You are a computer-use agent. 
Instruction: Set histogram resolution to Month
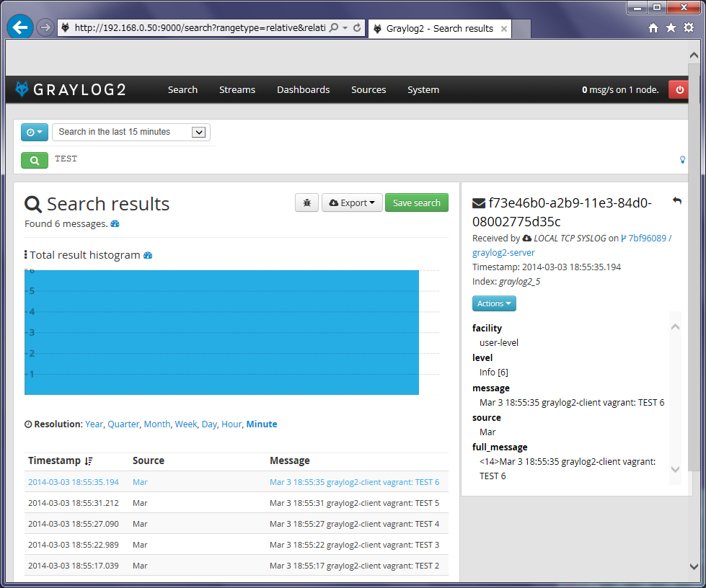pyautogui.click(x=157, y=424)
